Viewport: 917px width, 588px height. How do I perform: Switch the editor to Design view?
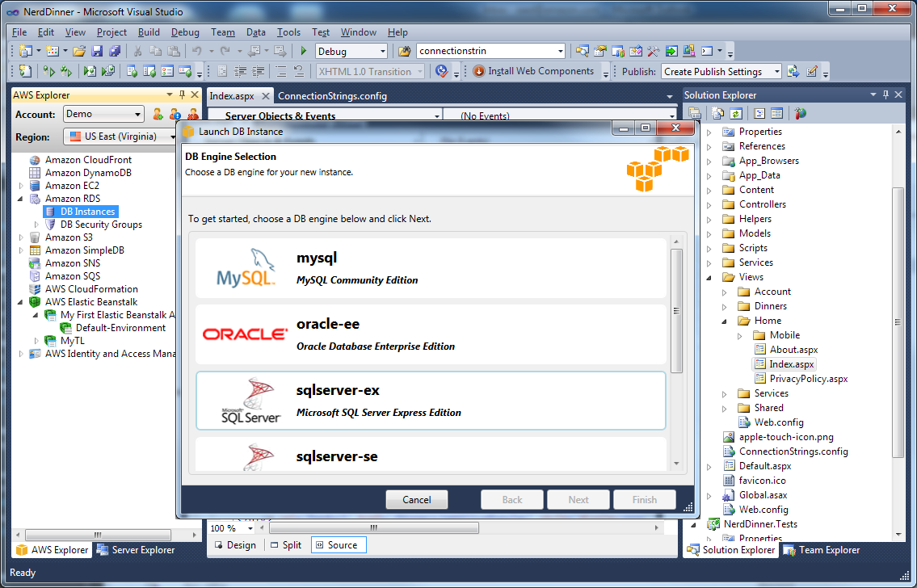[234, 545]
